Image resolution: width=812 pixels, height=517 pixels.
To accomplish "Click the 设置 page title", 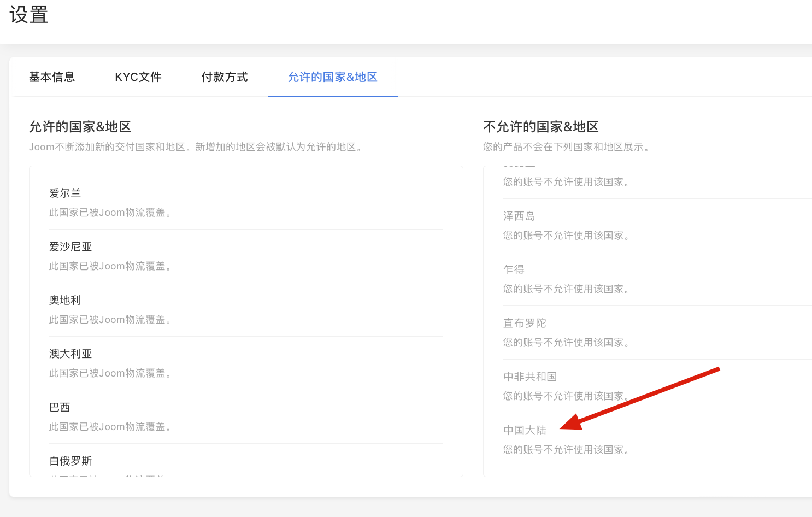I will click(x=29, y=15).
